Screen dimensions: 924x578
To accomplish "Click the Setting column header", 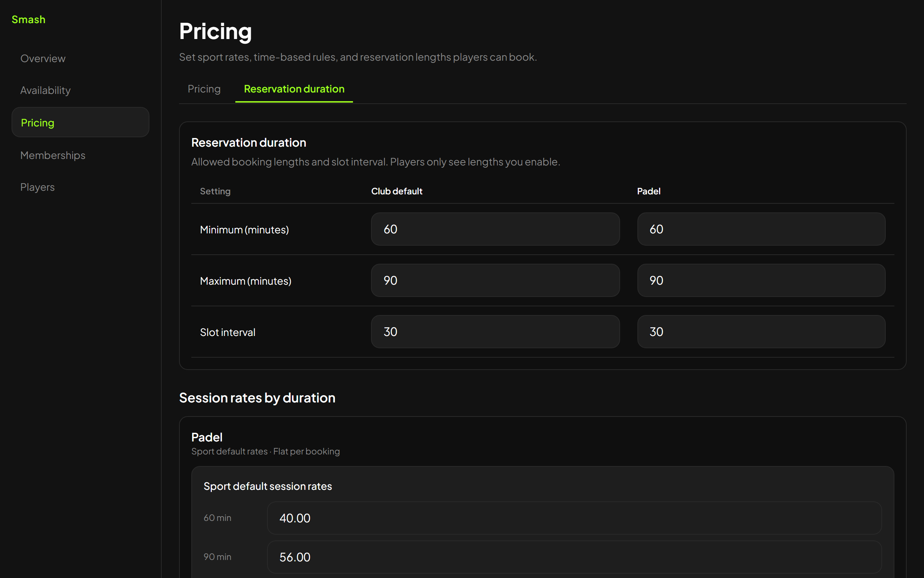I will click(x=215, y=191).
